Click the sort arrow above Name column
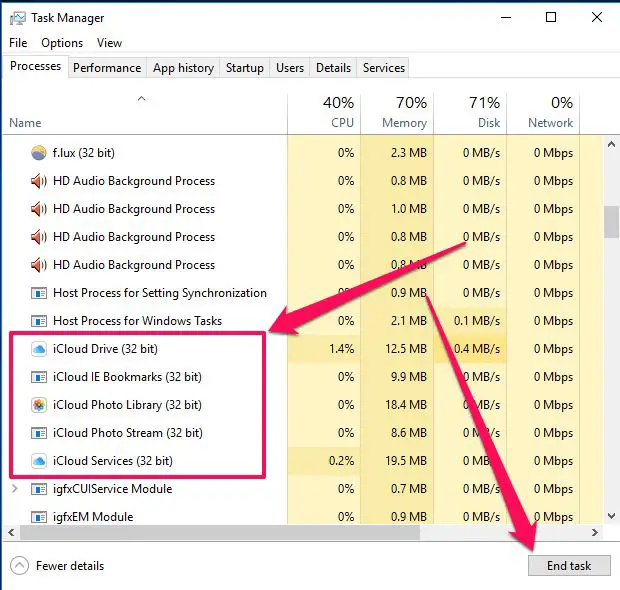The height and width of the screenshot is (590, 620). tap(142, 98)
